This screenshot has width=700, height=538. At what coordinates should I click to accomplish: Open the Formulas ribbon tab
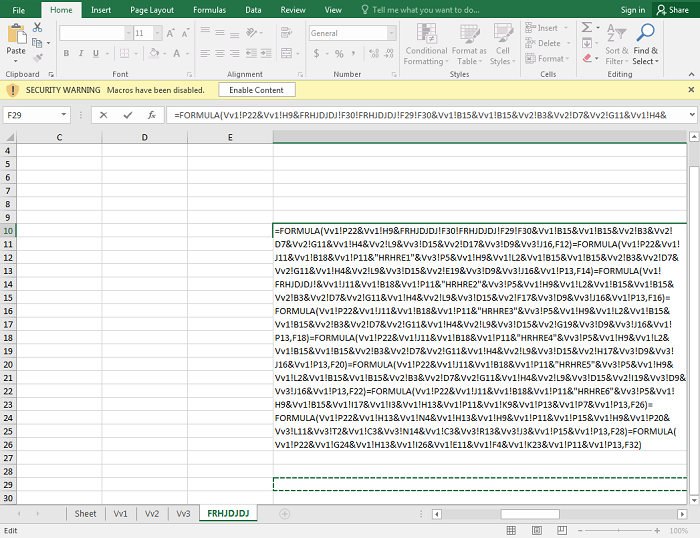point(209,10)
